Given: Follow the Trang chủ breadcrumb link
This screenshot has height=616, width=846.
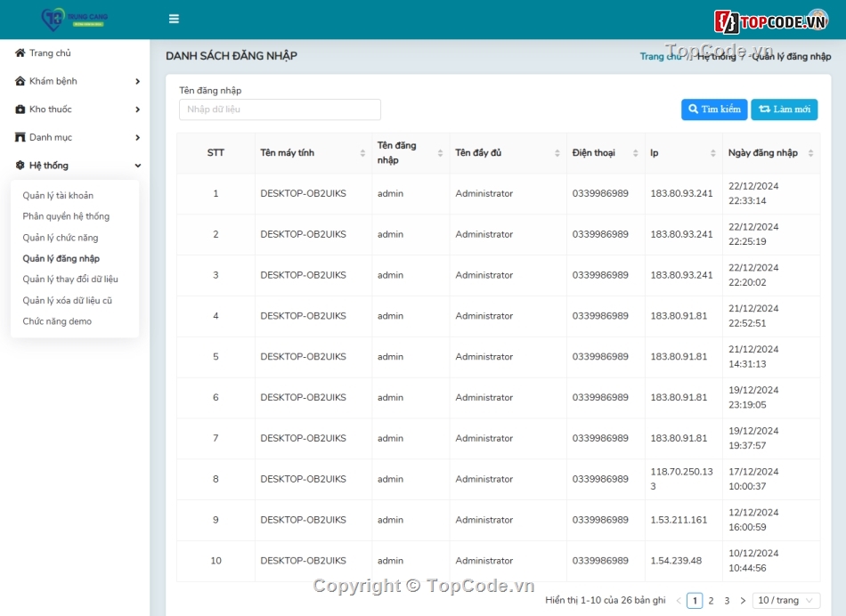Looking at the screenshot, I should point(660,57).
